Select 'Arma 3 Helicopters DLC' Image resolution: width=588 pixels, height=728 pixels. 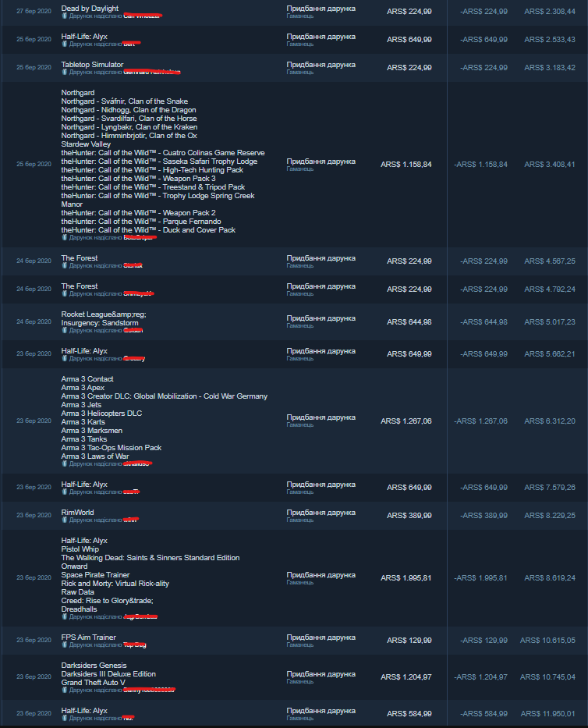coord(101,414)
